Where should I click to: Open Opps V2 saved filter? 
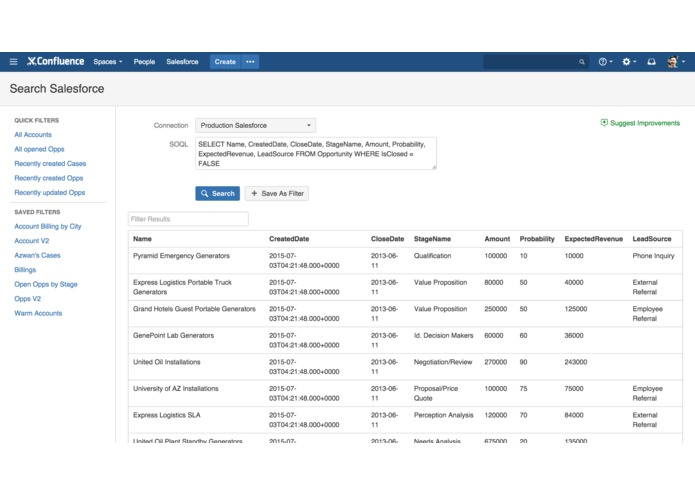click(x=27, y=299)
